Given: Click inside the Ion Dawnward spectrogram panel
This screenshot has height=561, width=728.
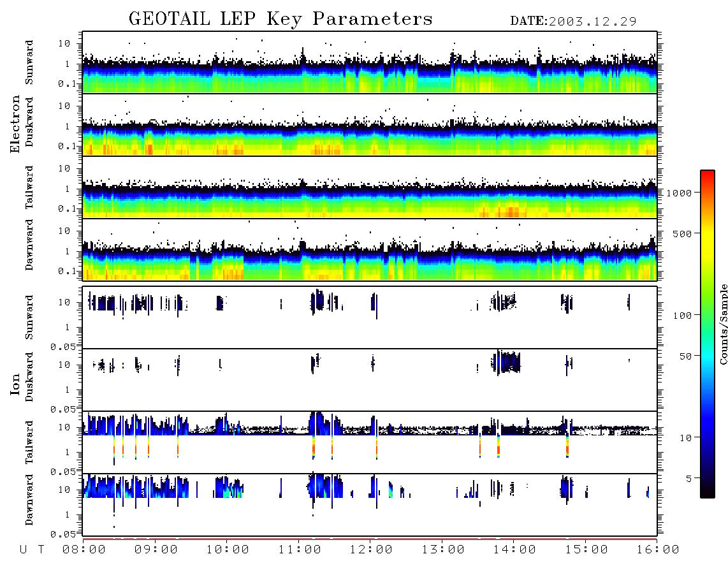Looking at the screenshot, I should [x=370, y=504].
